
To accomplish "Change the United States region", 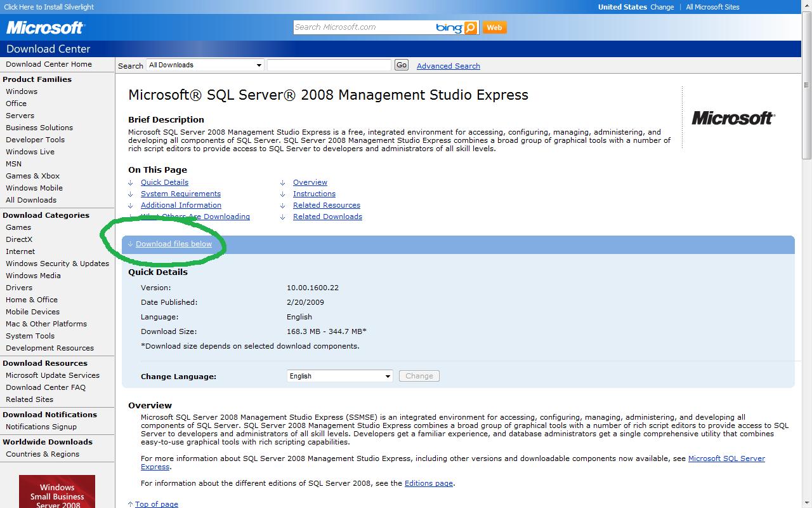I will [x=662, y=7].
